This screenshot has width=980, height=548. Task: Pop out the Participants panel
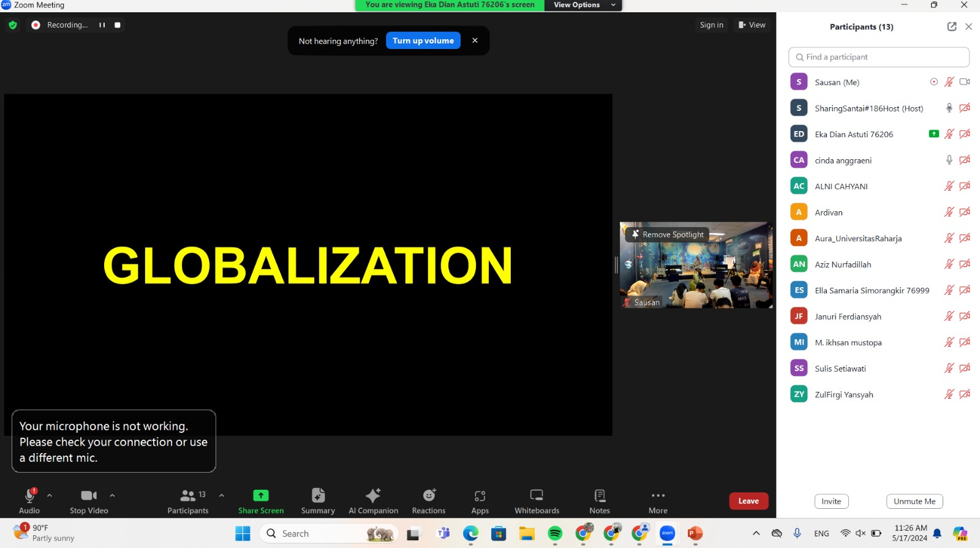[952, 26]
